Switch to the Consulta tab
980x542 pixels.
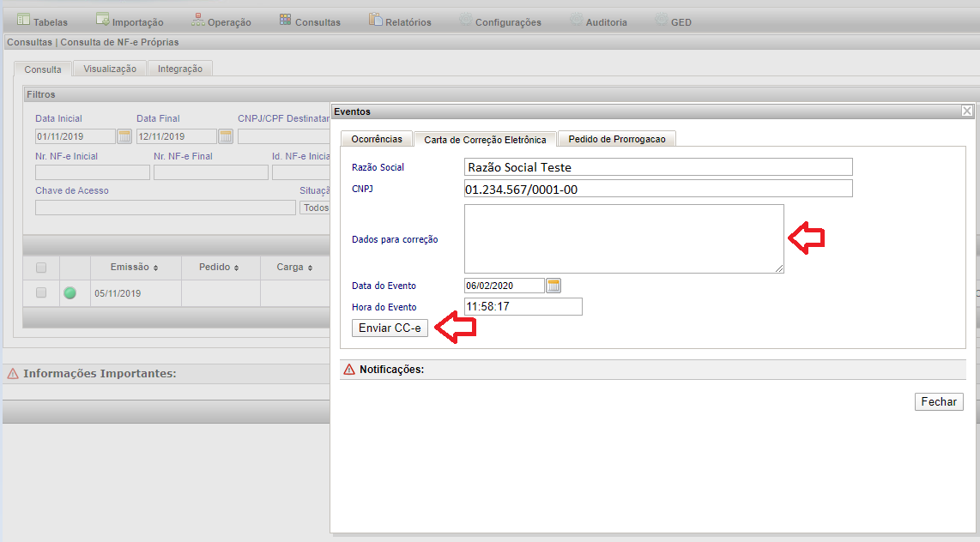[43, 69]
